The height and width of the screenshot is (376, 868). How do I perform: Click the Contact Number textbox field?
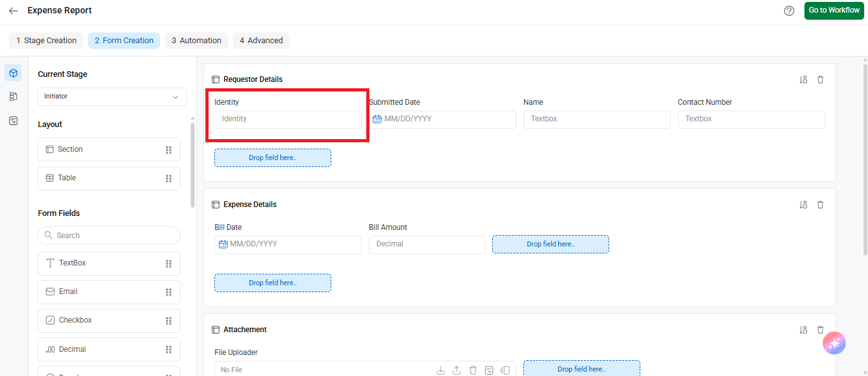(752, 119)
